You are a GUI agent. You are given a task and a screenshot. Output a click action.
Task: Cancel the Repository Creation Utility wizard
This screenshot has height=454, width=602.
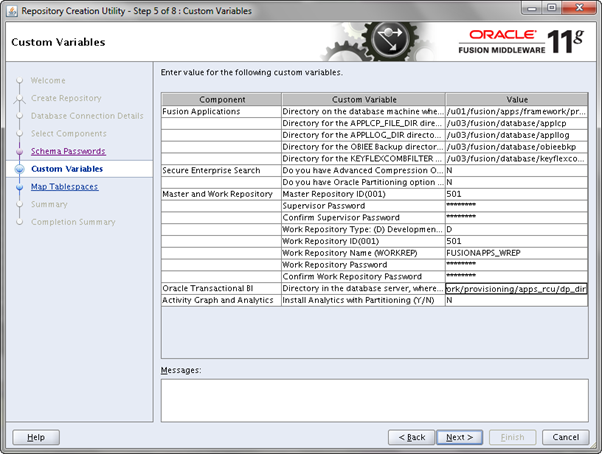point(566,437)
